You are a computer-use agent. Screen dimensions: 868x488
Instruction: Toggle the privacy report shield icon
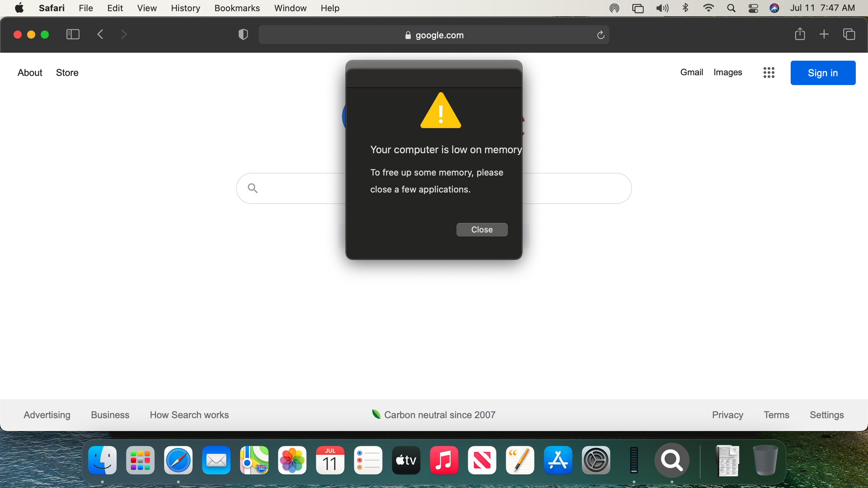[x=243, y=34]
